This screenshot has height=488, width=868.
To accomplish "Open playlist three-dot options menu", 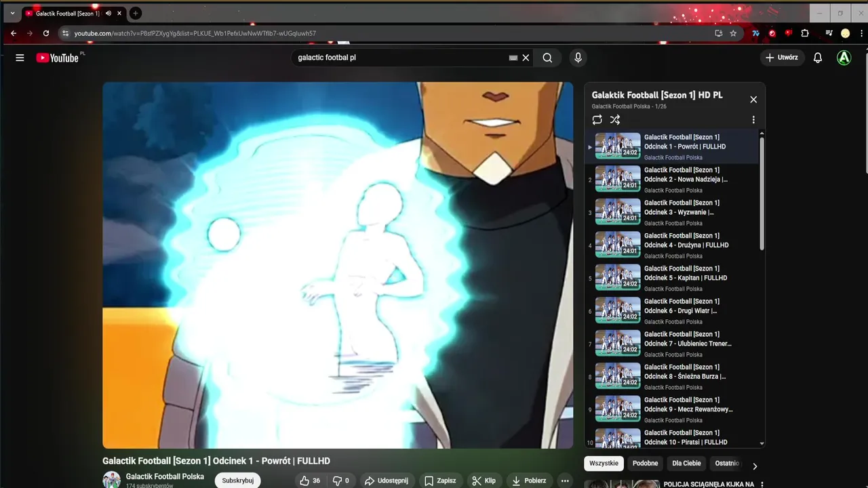I will point(753,120).
